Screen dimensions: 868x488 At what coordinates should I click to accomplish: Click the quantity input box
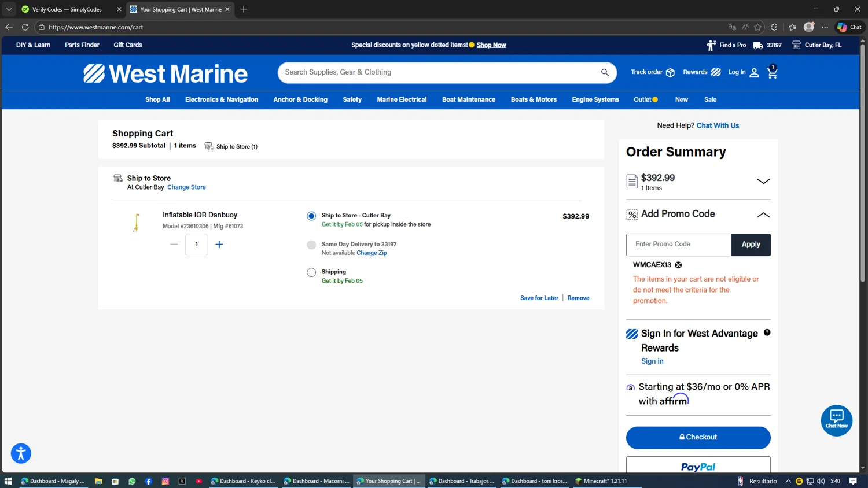(197, 245)
